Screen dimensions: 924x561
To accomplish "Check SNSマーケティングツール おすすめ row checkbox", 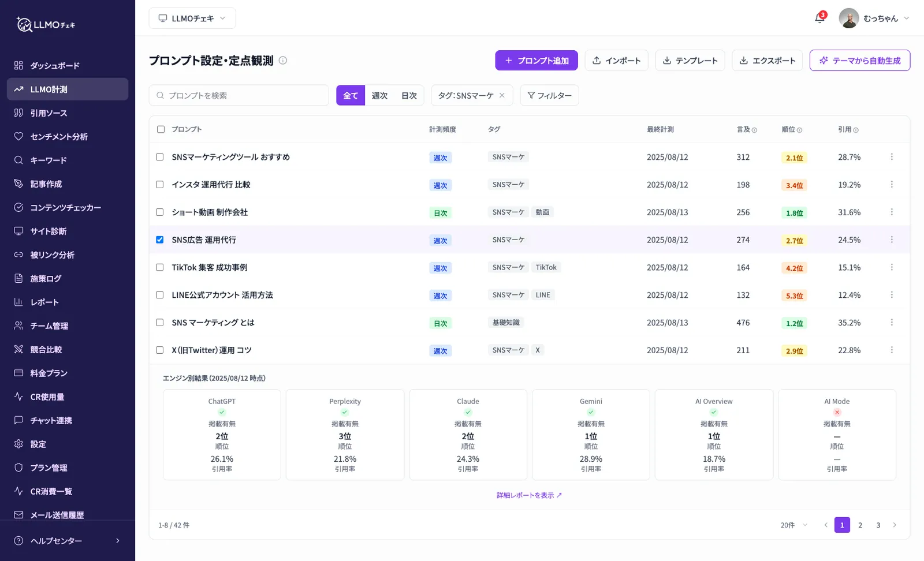I will coord(160,157).
